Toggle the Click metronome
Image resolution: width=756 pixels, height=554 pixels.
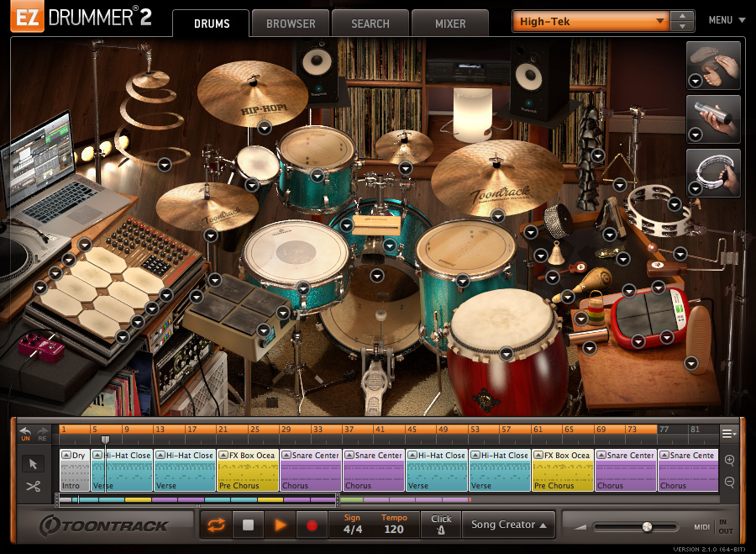click(x=441, y=525)
